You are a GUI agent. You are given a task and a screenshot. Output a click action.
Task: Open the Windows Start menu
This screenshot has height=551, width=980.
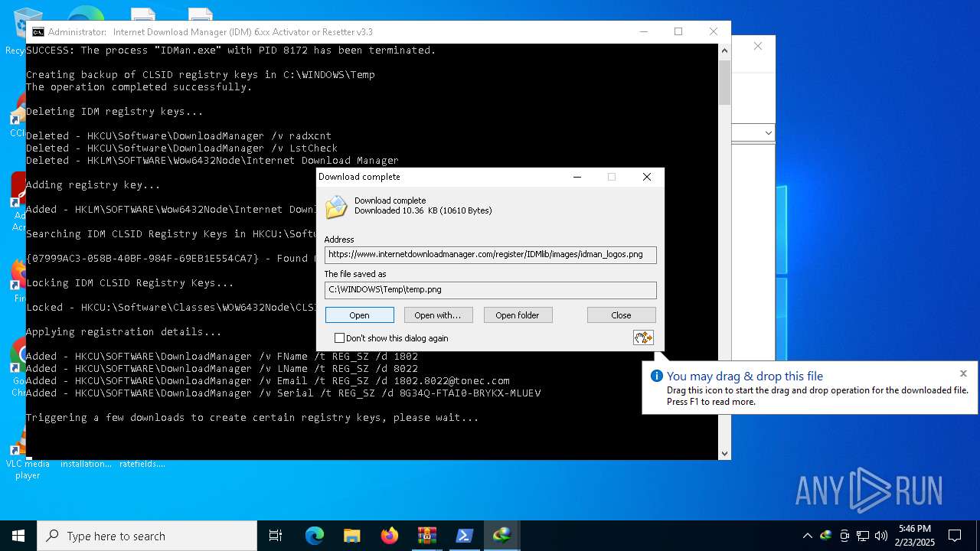[18, 536]
